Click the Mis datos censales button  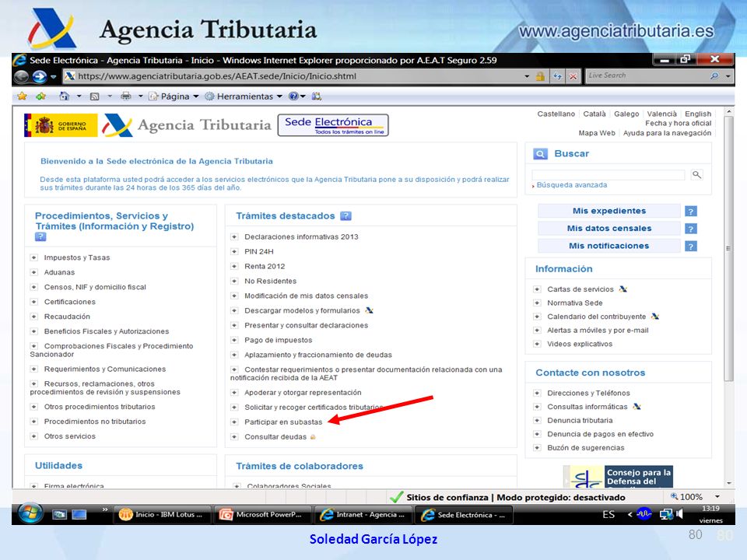point(608,229)
